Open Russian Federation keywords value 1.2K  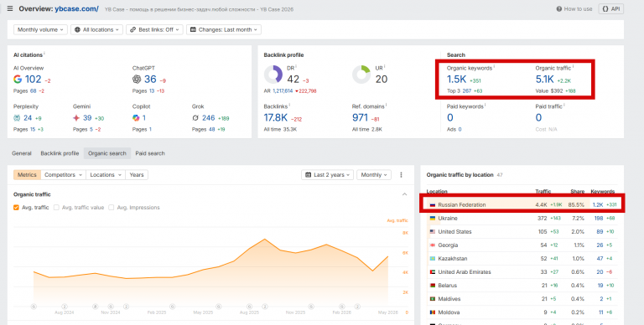tap(598, 204)
